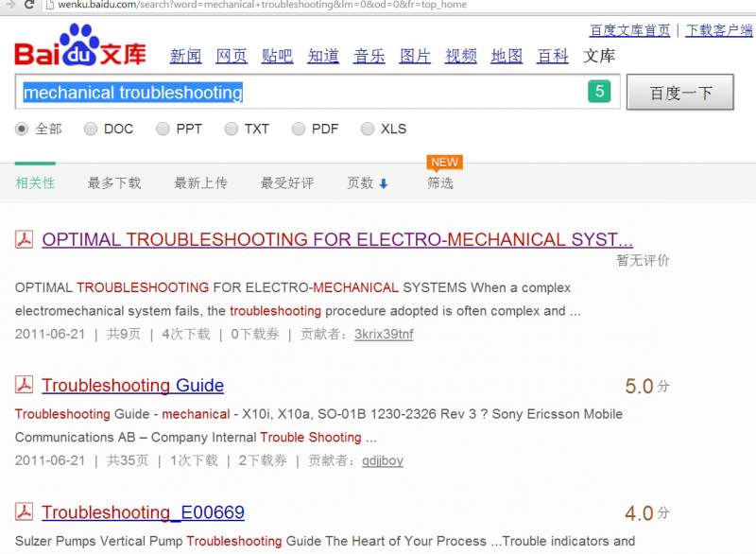756x554 pixels.
Task: Click PDF icon beside Troubleshooting Guide result
Action: 24,384
